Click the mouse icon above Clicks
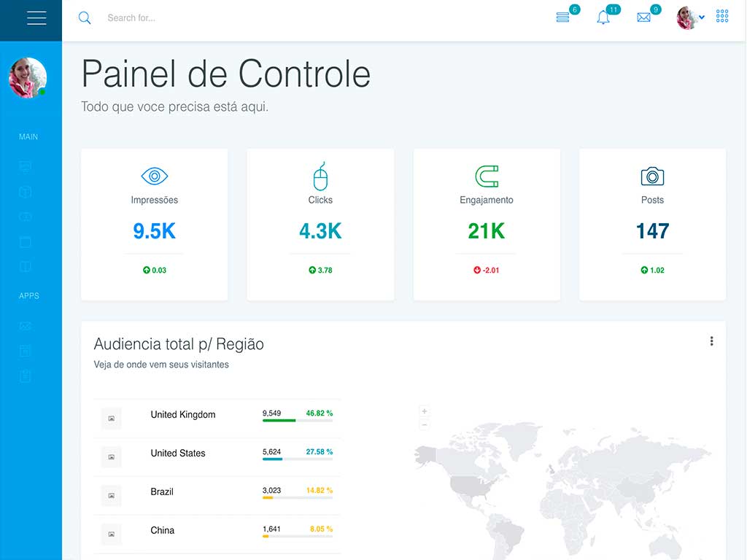Screen dimensions: 747x560 320,176
